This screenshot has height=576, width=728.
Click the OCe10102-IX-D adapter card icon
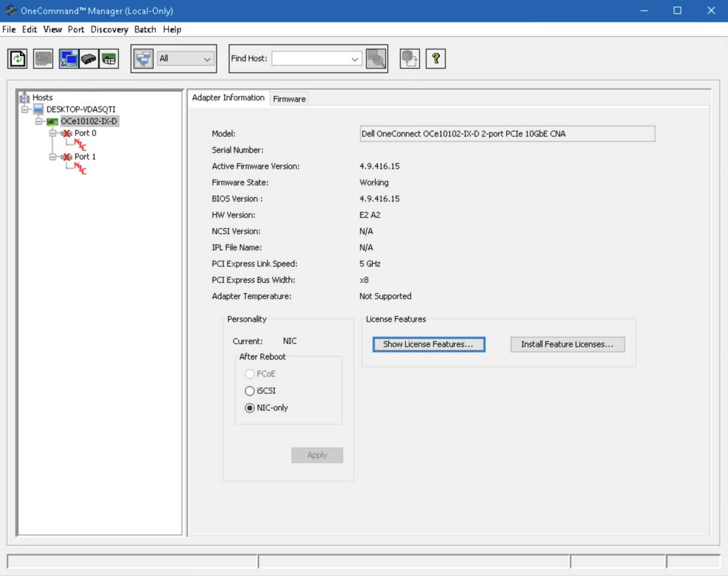(53, 121)
